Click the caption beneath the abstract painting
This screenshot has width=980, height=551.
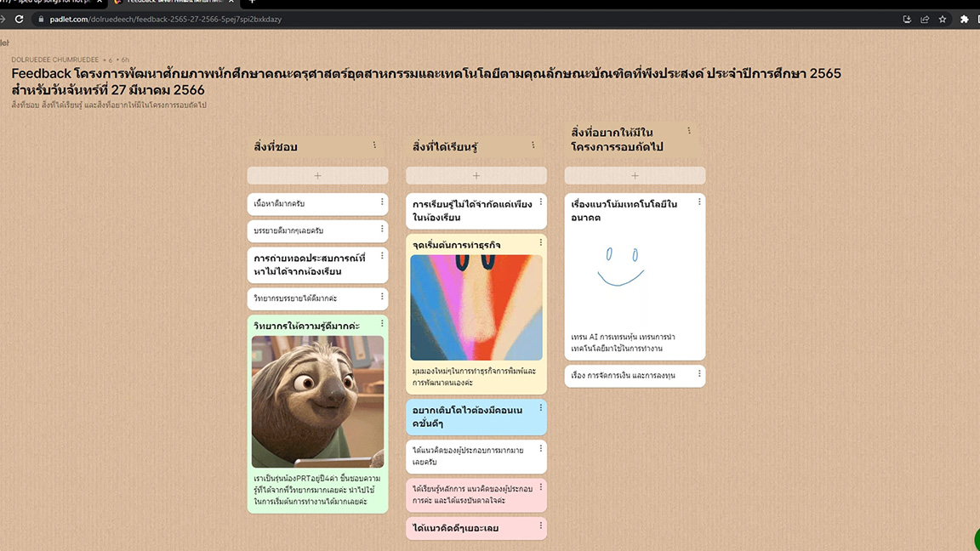coord(474,377)
